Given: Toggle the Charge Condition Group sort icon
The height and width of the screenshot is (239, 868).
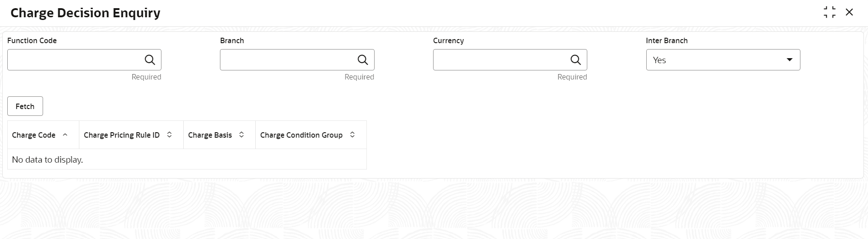Looking at the screenshot, I should (352, 135).
